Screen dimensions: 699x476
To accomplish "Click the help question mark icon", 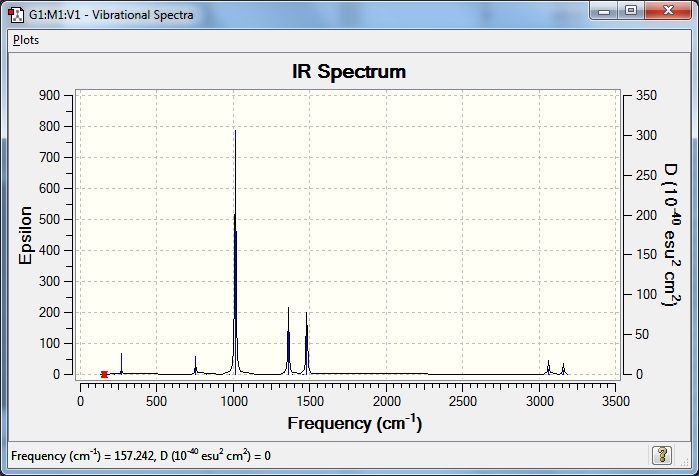I will (662, 455).
